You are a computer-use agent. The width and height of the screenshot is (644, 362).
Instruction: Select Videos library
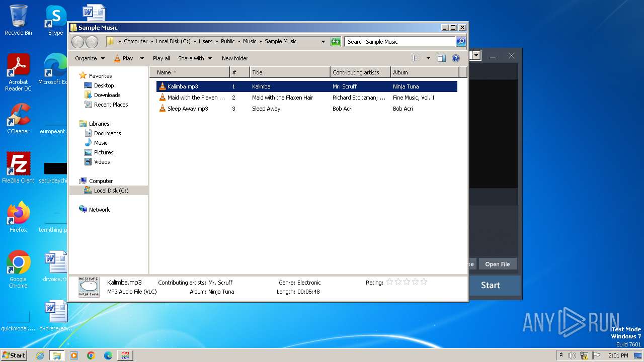coord(102,162)
